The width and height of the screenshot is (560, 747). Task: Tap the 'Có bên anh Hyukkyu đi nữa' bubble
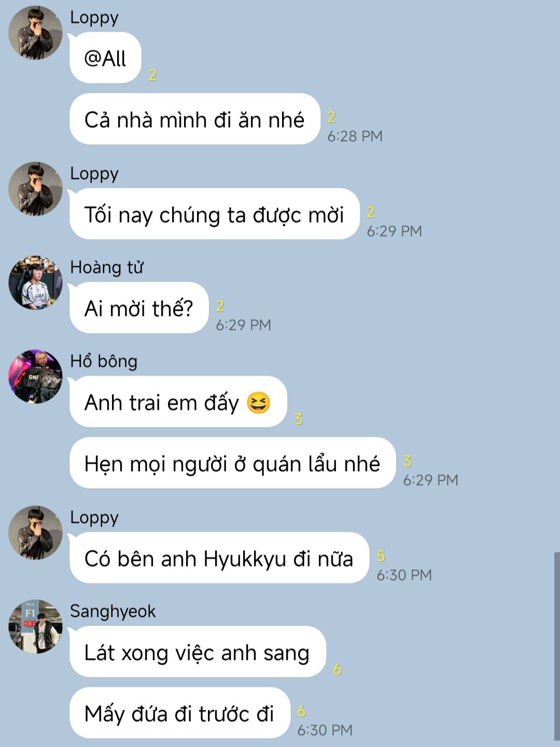[x=219, y=558]
